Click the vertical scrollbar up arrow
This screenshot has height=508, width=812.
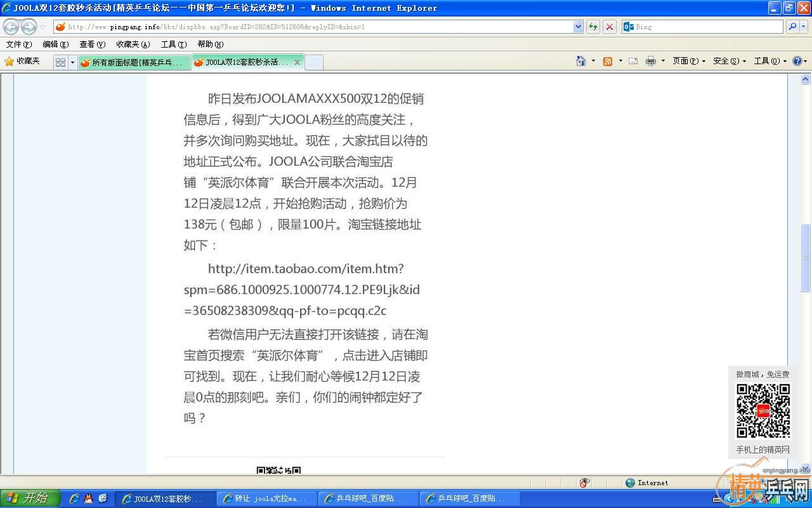click(806, 79)
